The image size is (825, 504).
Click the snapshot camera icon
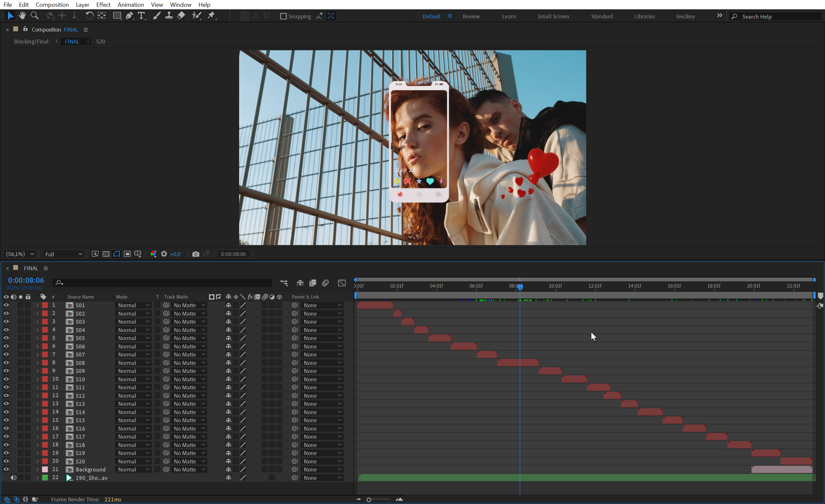196,254
